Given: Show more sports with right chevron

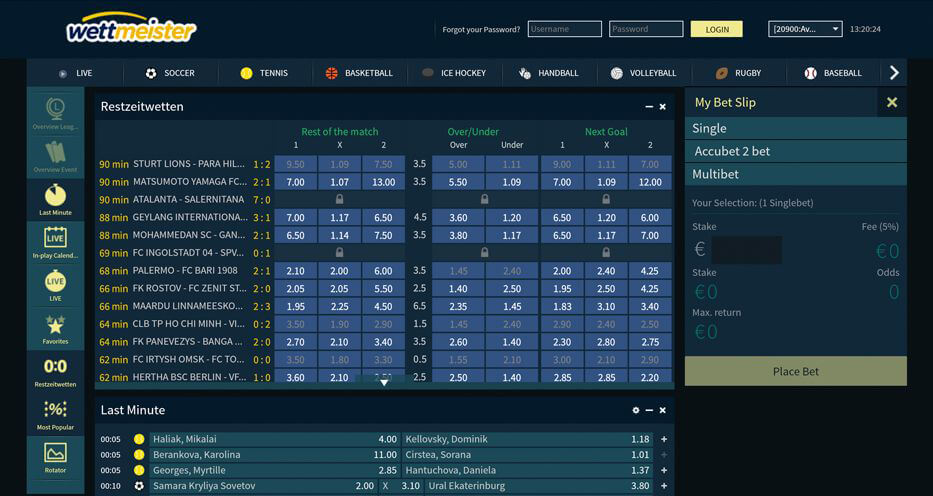Looking at the screenshot, I should tap(894, 73).
